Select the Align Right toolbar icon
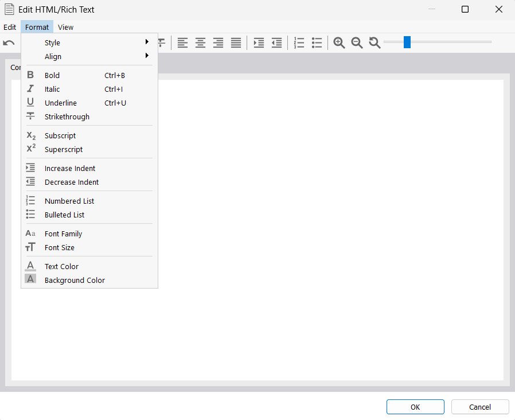Screen dimensions: 515x420 pos(218,42)
